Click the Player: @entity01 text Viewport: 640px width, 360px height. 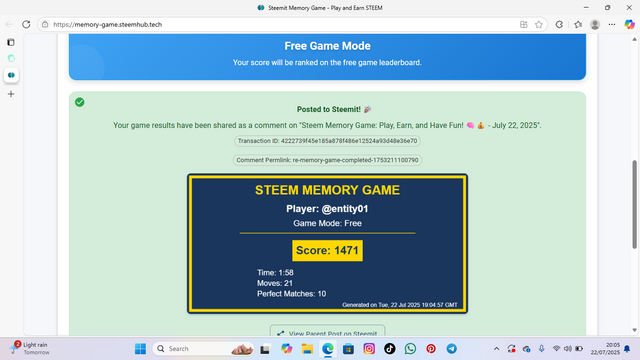tap(327, 209)
